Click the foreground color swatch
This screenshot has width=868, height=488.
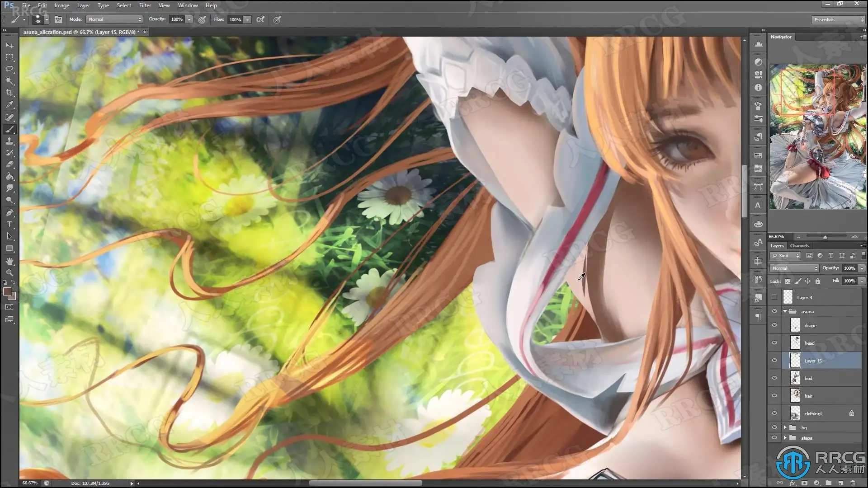pos(7,292)
